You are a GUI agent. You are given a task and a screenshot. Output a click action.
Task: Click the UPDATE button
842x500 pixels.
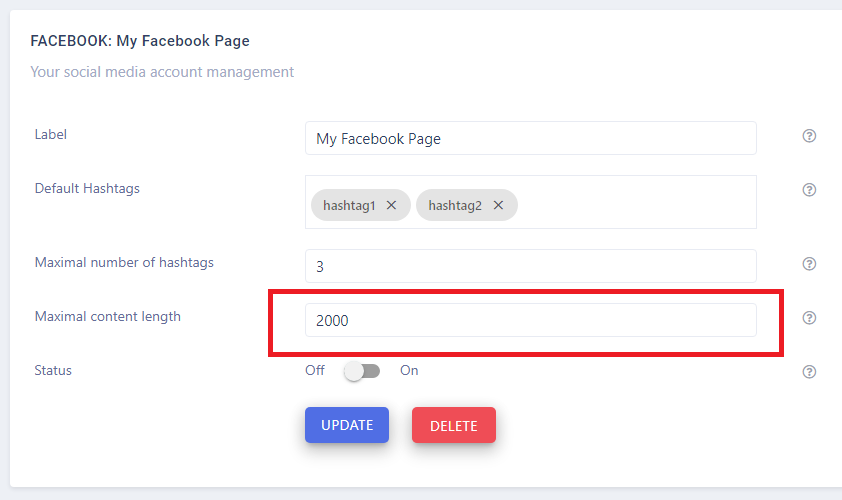coord(347,425)
